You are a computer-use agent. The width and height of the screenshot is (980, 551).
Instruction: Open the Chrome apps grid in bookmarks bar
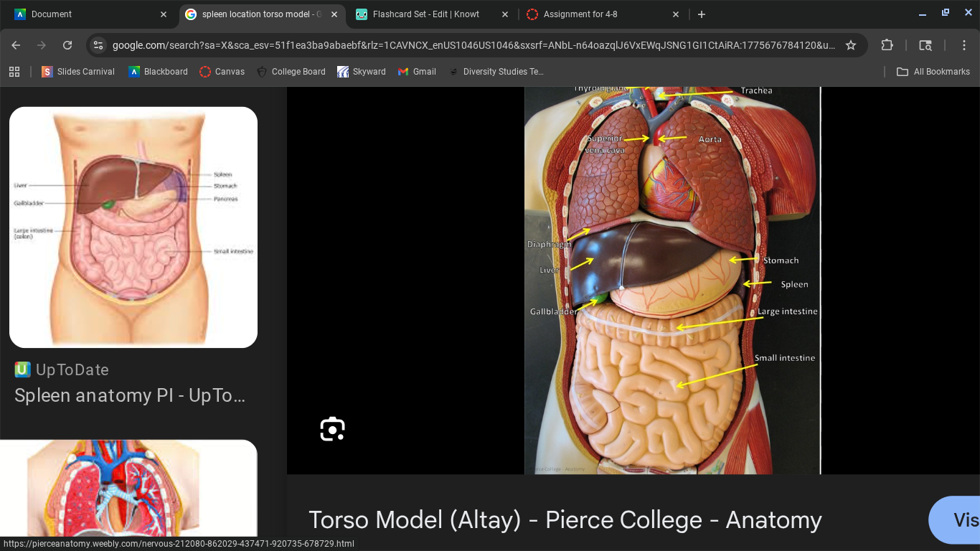pos(14,72)
